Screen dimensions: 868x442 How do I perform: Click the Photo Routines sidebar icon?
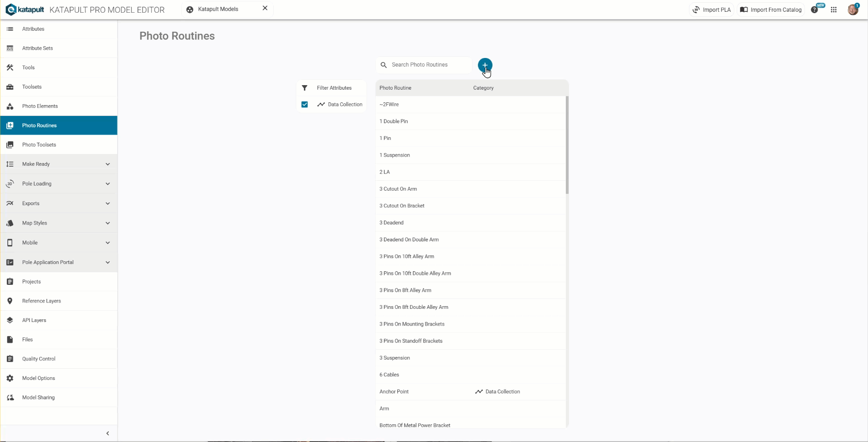pyautogui.click(x=10, y=125)
